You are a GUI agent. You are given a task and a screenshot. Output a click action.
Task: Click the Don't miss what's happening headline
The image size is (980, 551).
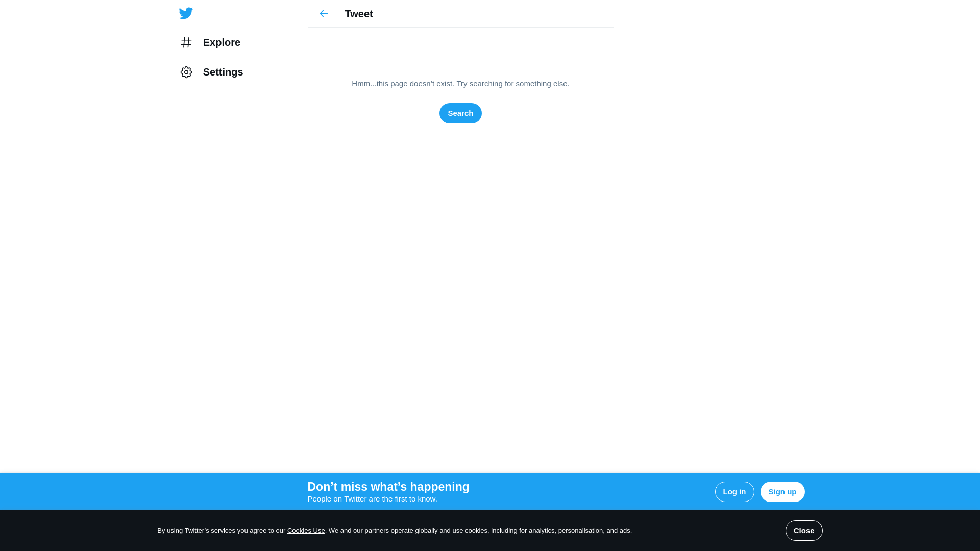point(388,487)
